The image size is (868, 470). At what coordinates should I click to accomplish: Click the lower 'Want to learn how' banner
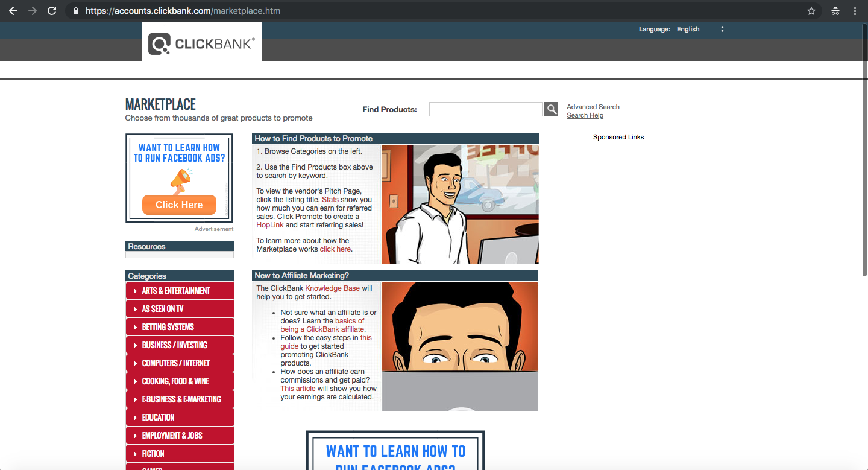pyautogui.click(x=395, y=450)
